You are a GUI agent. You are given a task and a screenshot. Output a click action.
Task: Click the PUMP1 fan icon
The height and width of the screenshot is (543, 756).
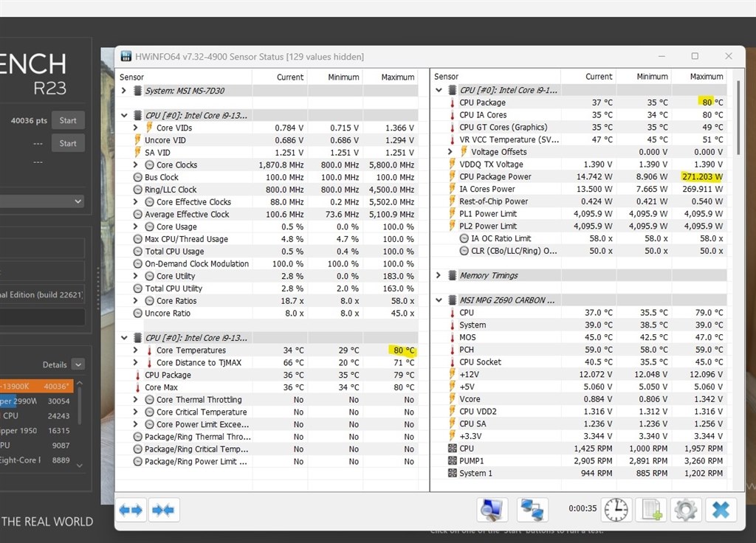point(453,460)
